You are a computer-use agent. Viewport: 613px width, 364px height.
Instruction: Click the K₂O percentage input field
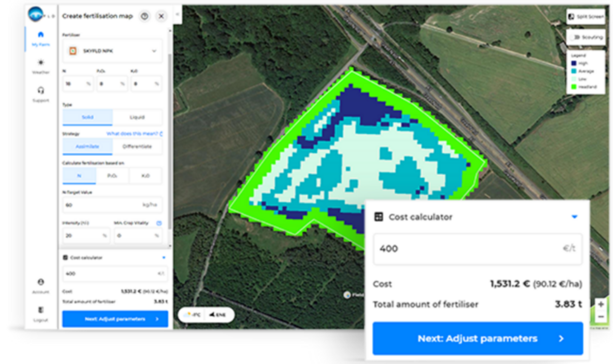click(146, 84)
